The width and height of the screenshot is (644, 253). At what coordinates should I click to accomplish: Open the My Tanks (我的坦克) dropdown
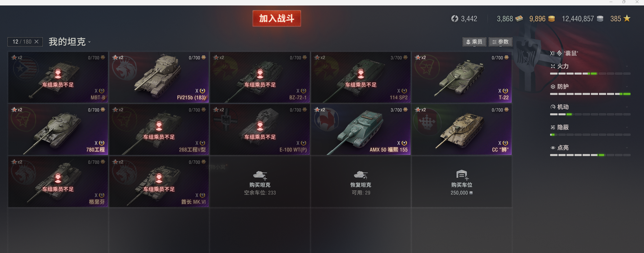(x=69, y=42)
